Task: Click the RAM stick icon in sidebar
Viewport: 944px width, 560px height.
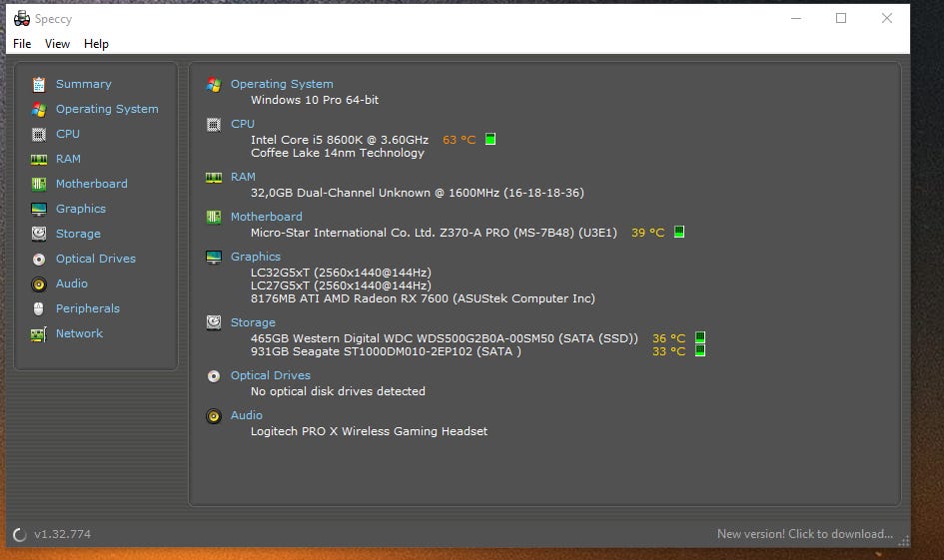Action: 39,160
